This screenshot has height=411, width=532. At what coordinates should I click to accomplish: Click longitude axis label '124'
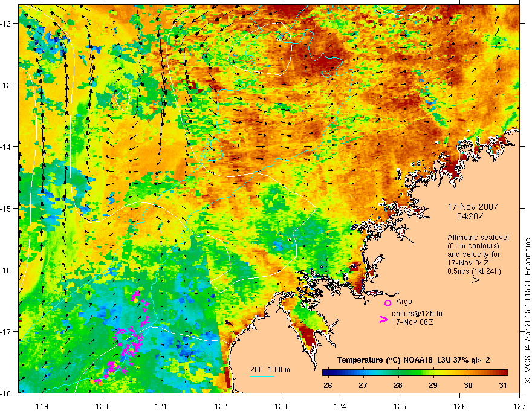pyautogui.click(x=340, y=406)
